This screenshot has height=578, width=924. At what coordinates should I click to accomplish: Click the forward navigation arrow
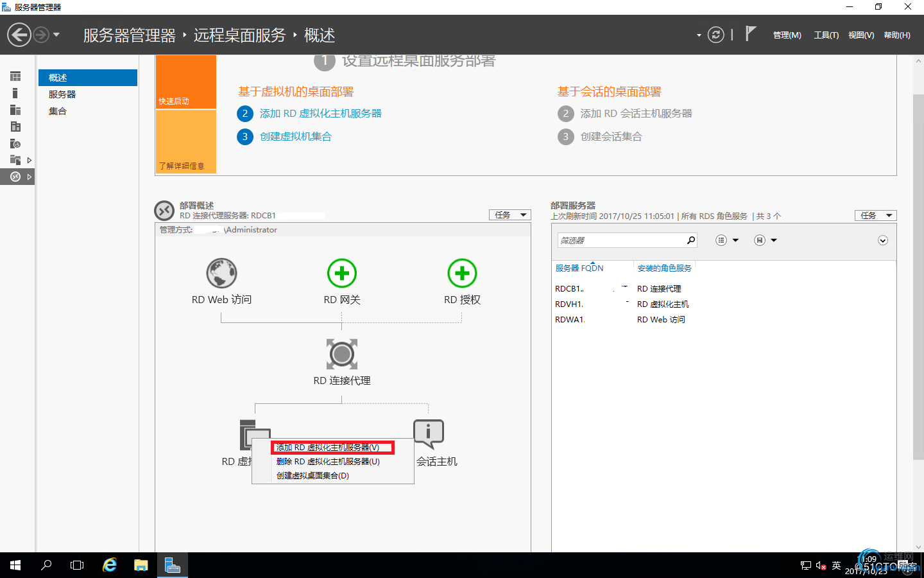[x=41, y=35]
